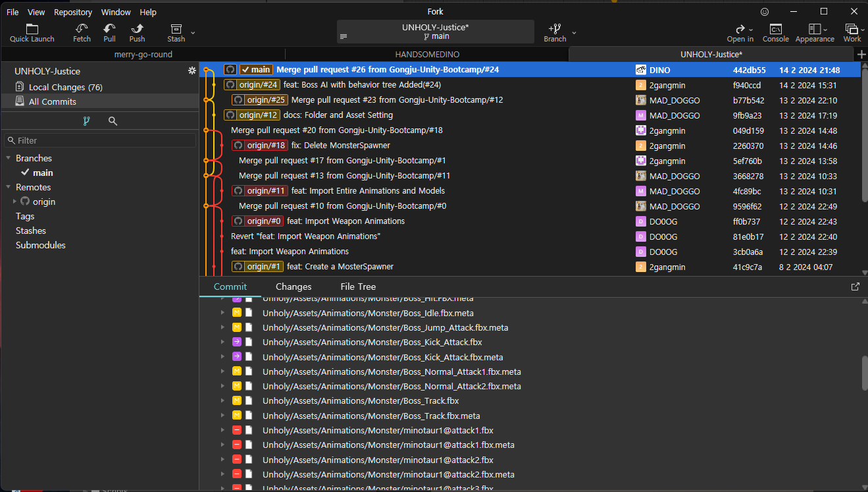Click the file list vertical scrollbar thumb

(865, 373)
